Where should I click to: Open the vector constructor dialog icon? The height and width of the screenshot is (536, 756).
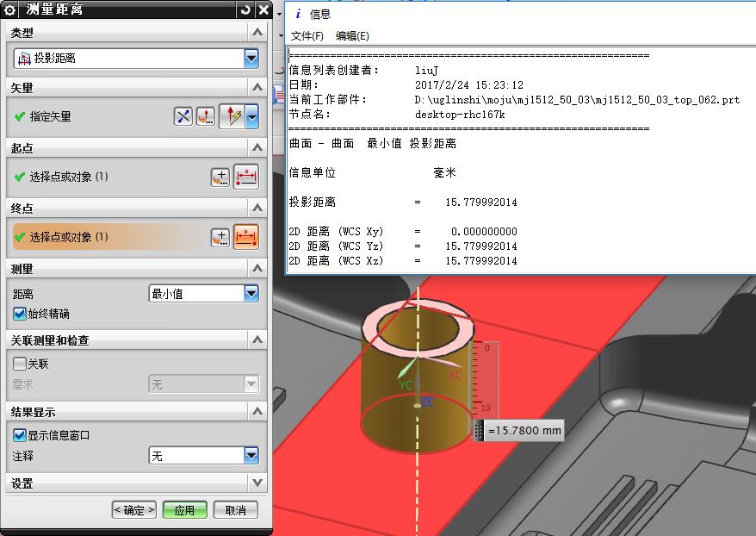tap(205, 116)
